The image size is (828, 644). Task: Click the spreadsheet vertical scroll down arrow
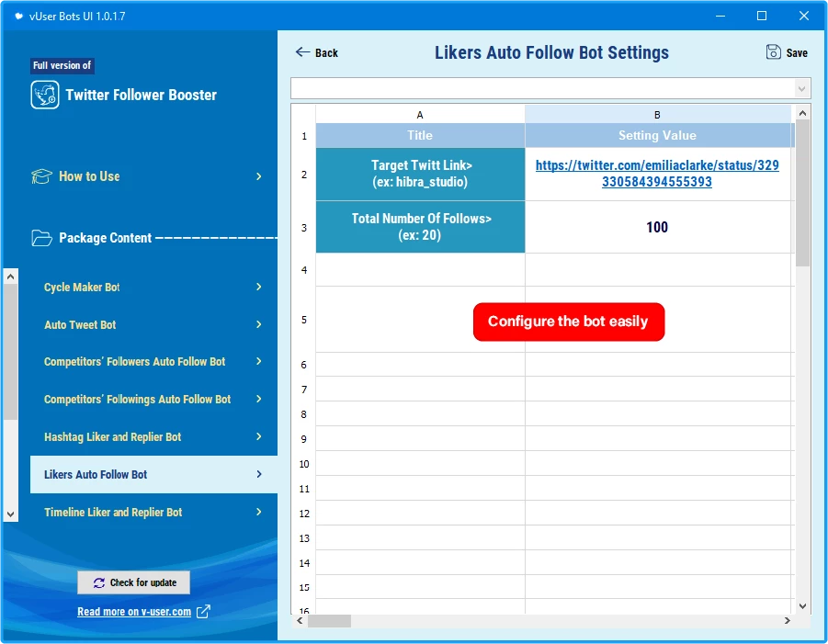[x=802, y=606]
